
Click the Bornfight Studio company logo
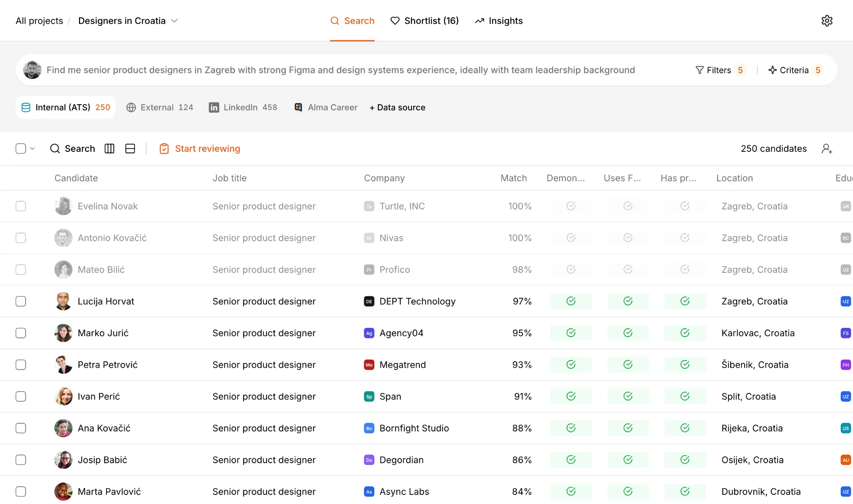pos(369,428)
